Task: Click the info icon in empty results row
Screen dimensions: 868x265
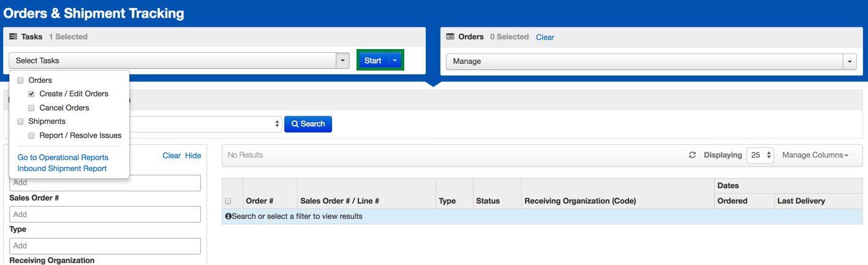Action: 228,217
